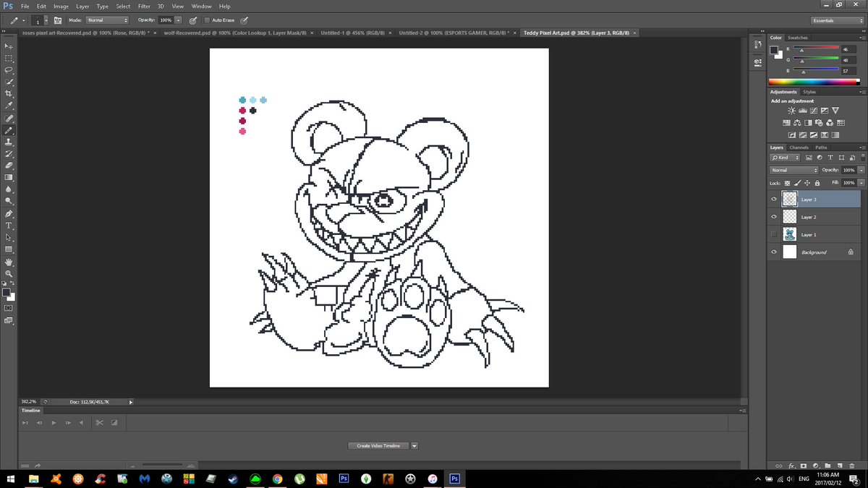
Task: Add a Brightness/Contrast adjustment
Action: tap(792, 111)
